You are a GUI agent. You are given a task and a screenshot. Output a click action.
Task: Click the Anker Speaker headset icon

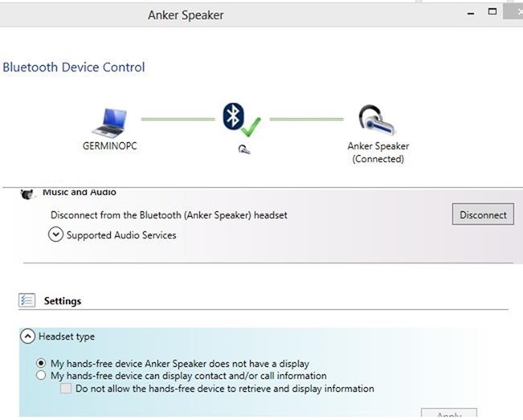[376, 120]
